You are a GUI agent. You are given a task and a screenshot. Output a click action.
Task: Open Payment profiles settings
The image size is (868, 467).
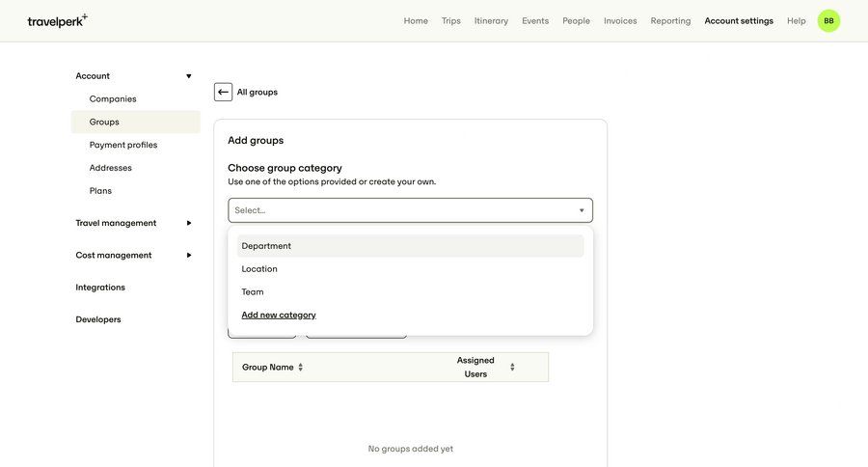(x=123, y=145)
